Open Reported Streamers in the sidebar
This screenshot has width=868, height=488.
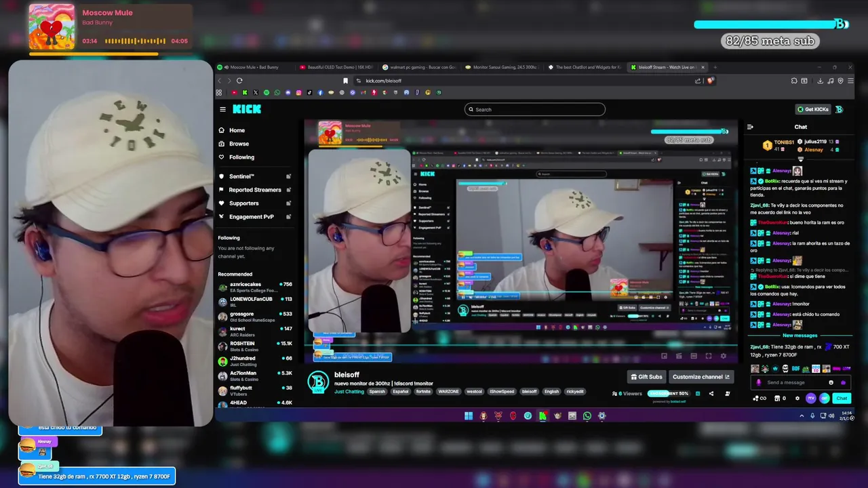click(255, 190)
